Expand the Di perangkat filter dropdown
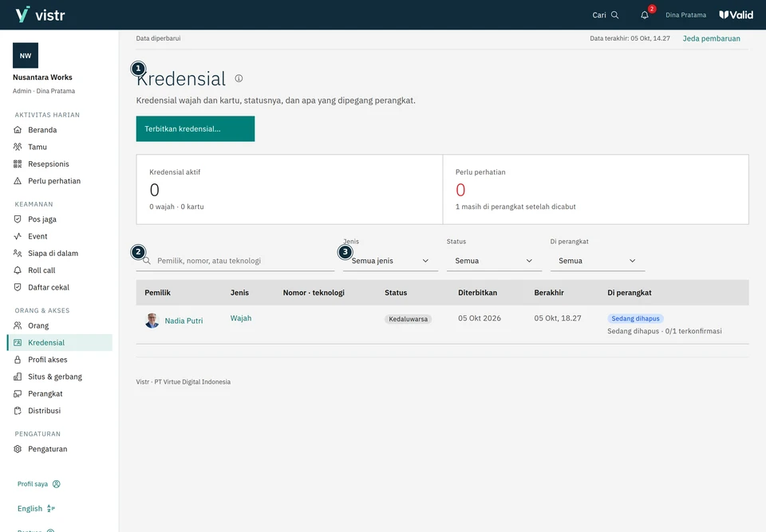The height and width of the screenshot is (532, 766). click(x=598, y=261)
